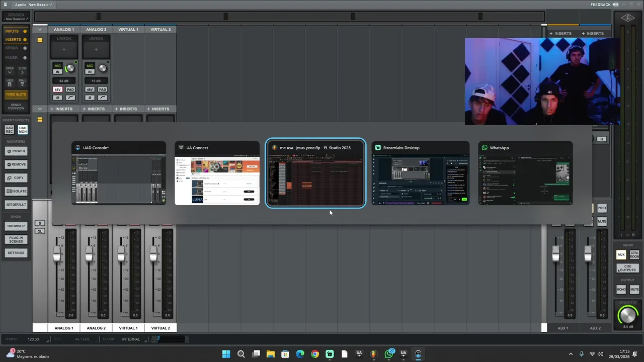Open SENDS OVERVIEW

click(x=16, y=107)
